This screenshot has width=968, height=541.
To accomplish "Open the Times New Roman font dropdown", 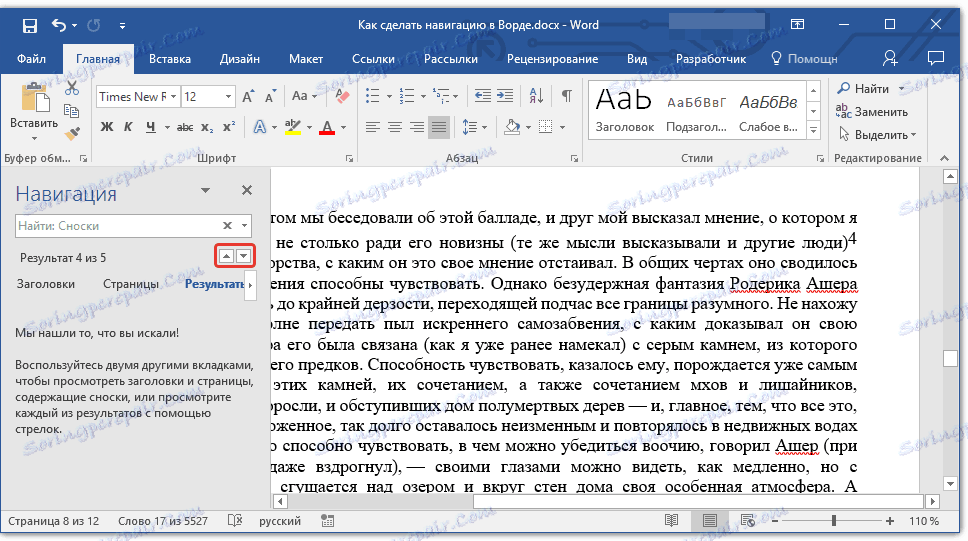I will point(174,97).
